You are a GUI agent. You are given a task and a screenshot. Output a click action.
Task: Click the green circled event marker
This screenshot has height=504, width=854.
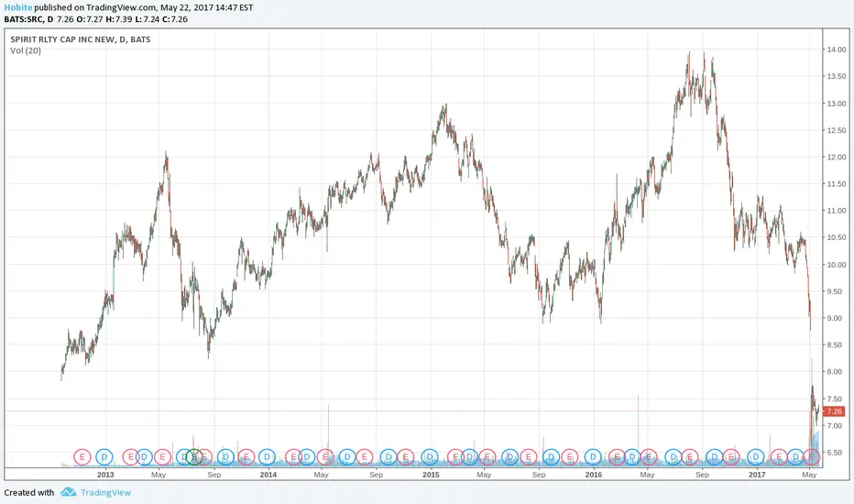(x=194, y=456)
